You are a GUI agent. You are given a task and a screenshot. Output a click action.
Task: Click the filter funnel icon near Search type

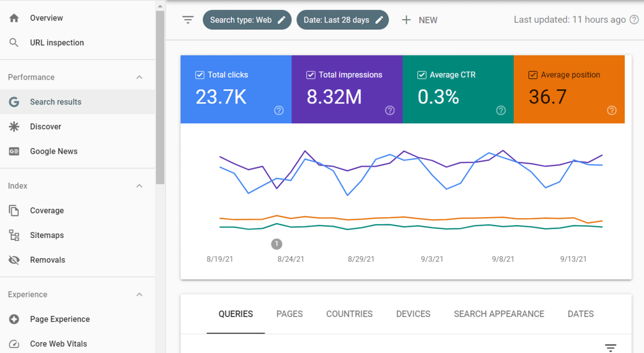point(188,20)
